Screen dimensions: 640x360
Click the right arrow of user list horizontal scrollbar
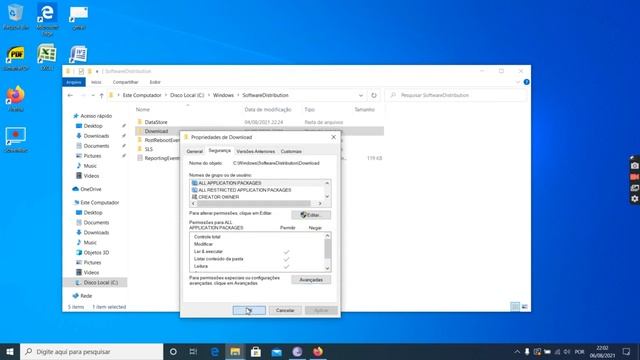click(320, 203)
